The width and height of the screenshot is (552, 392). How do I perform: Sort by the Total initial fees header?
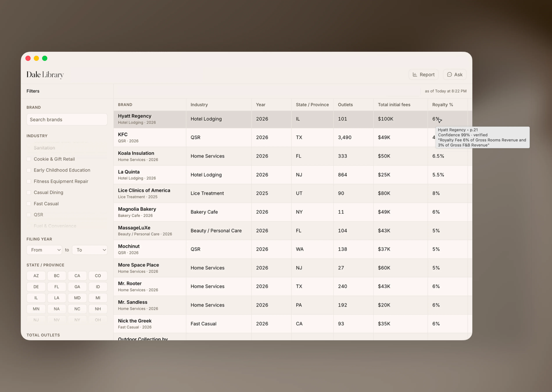pos(394,105)
